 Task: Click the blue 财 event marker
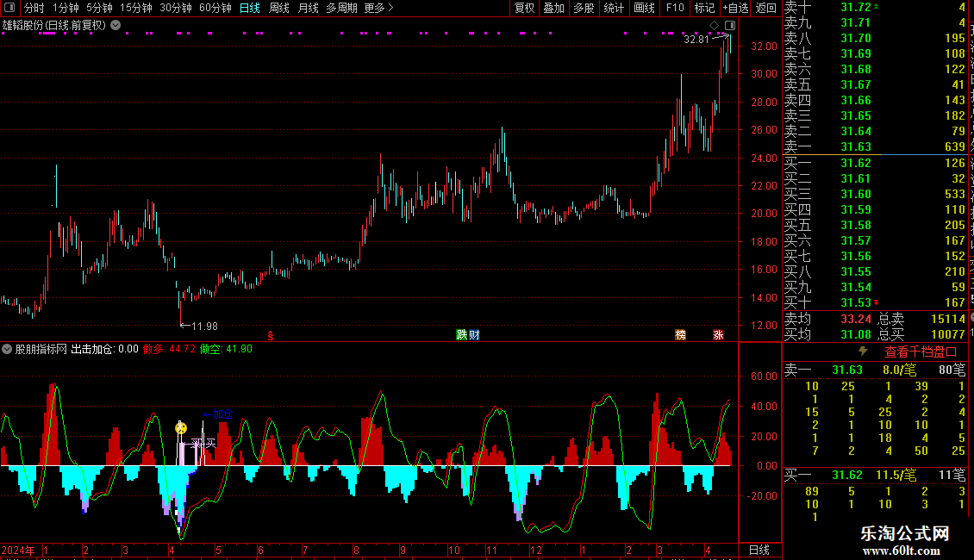coord(474,335)
